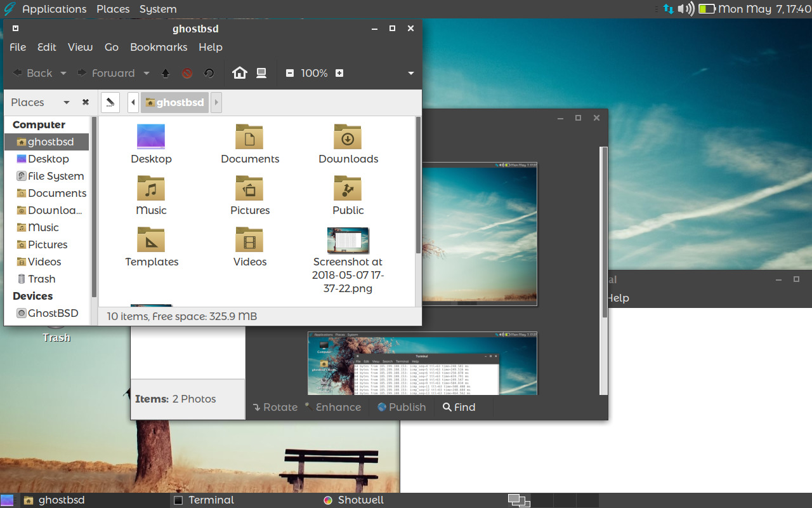Click the battery indicator on the top panel

[x=706, y=9]
